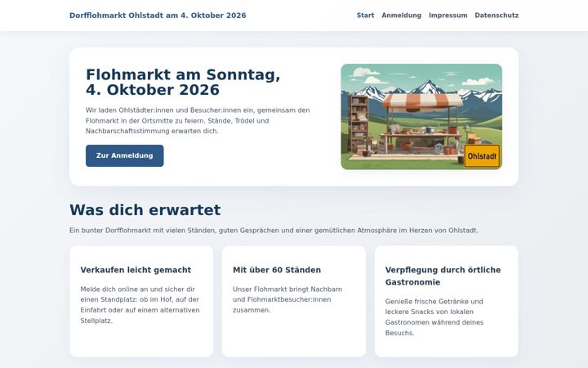
Task: Click the text Genieße frische Getränke
Action: pyautogui.click(x=434, y=317)
